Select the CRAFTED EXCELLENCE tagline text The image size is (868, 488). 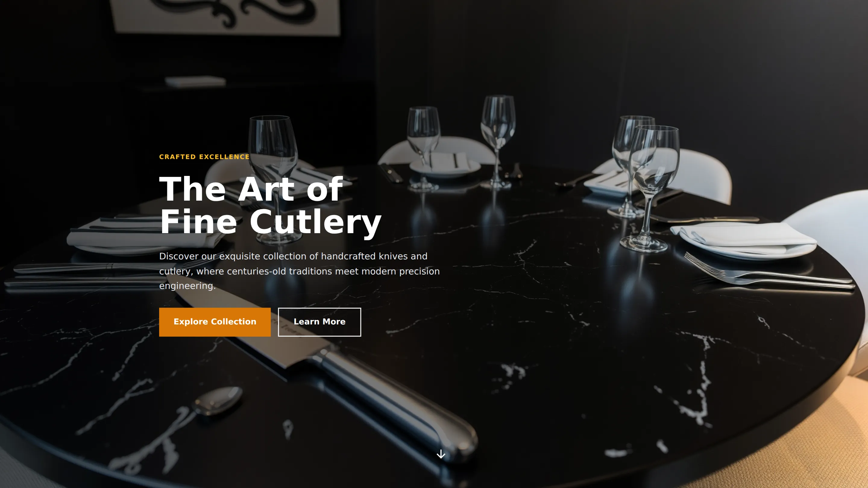coord(204,157)
